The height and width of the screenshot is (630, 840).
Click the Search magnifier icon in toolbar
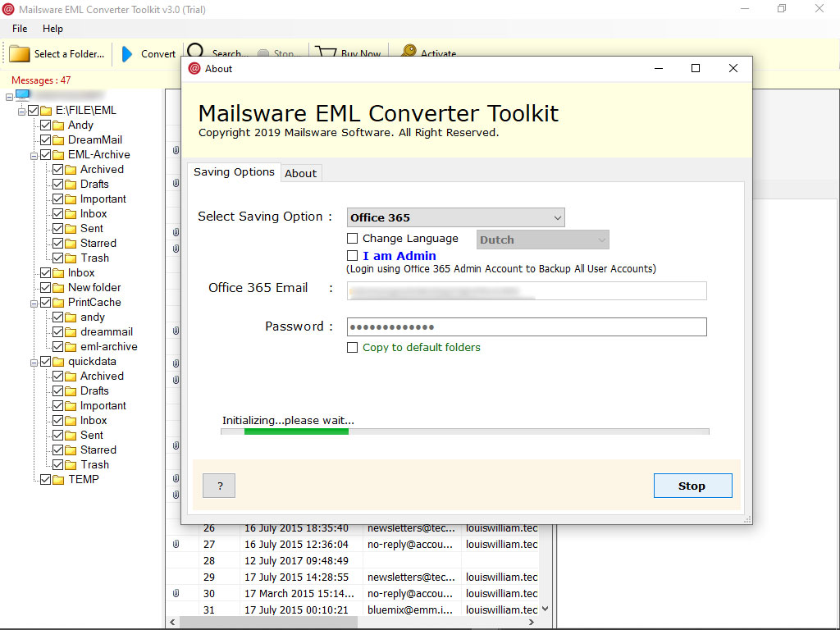pos(195,50)
